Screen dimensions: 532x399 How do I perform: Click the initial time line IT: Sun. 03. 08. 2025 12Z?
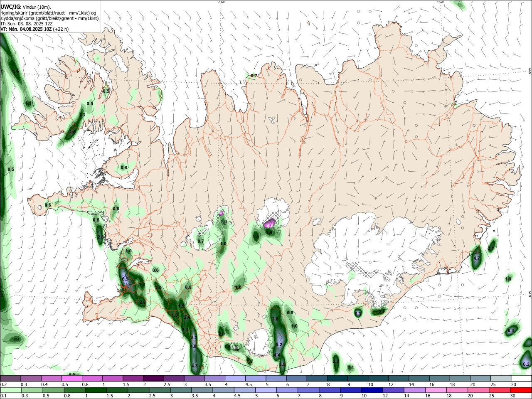coord(26,24)
